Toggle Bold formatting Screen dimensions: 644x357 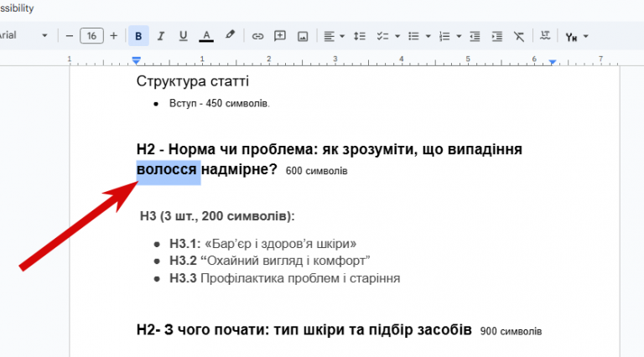(x=138, y=36)
